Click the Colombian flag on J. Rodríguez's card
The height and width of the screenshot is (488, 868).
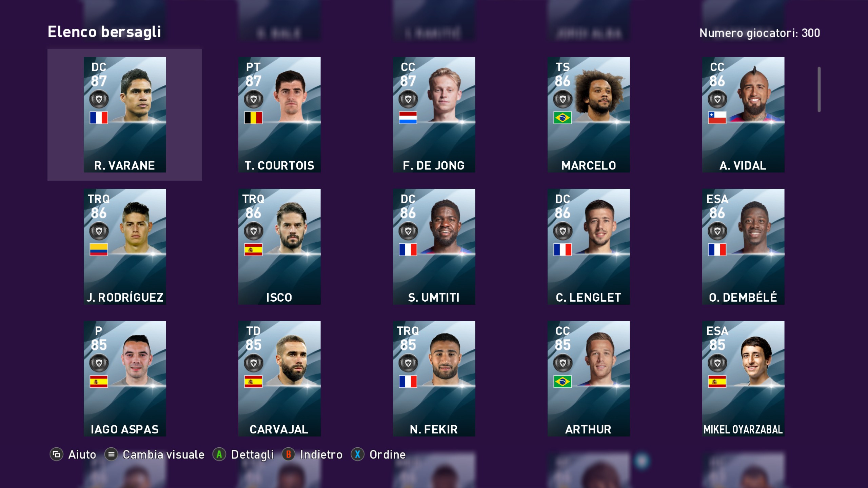(x=99, y=249)
